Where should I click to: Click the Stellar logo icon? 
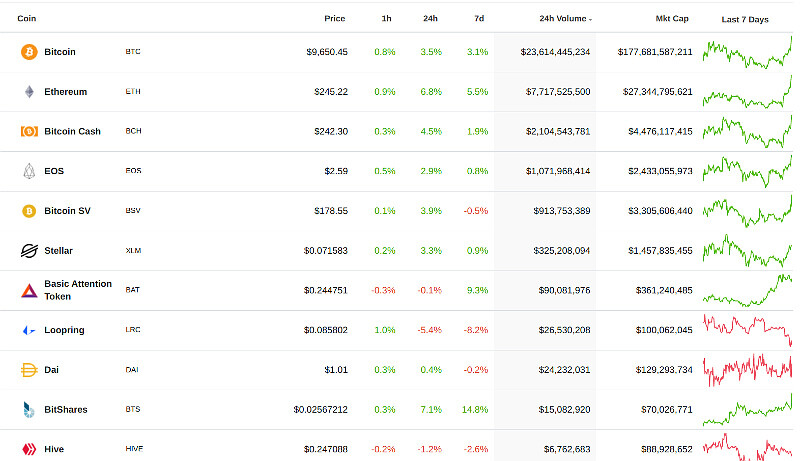tap(29, 250)
